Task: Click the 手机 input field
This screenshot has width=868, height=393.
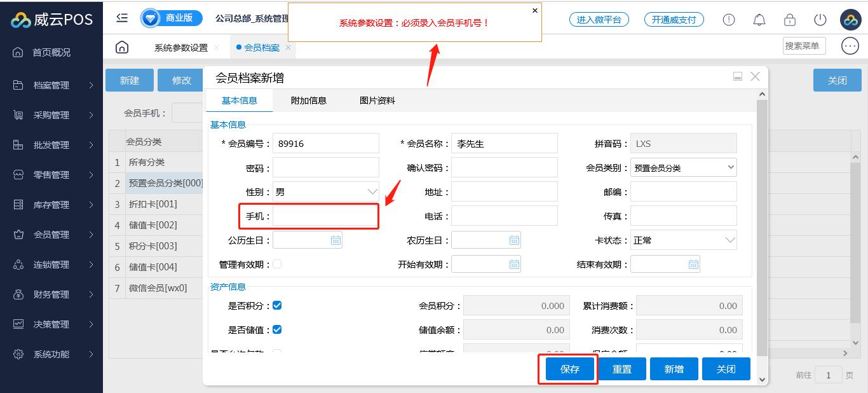Action: (325, 216)
